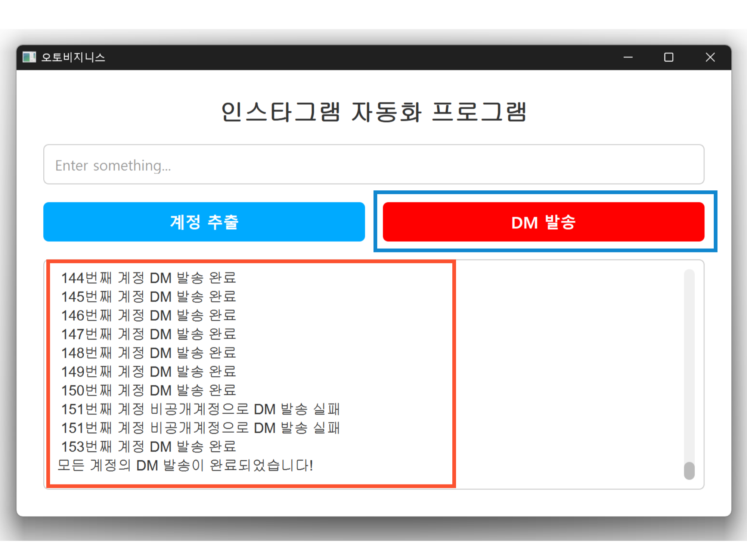Screen dimensions: 747x560
Task: Minimize the 오토비지니스 window
Action: point(628,57)
